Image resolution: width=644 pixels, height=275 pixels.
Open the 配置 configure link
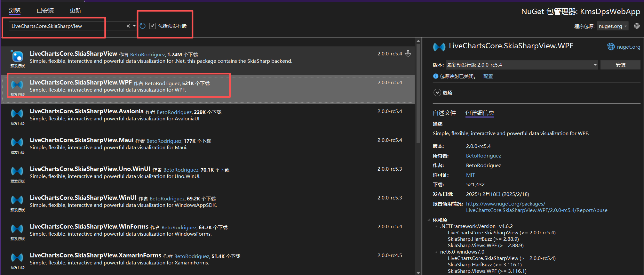click(x=488, y=76)
